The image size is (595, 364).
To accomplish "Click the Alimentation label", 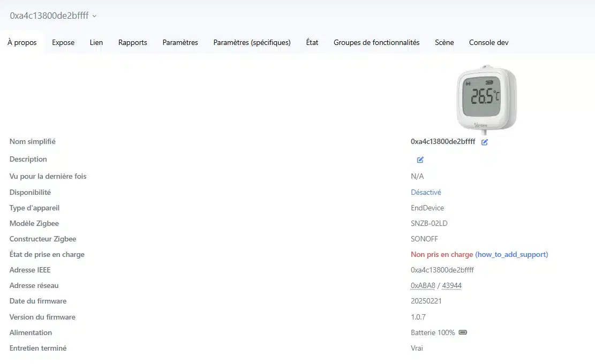I will coord(31,332).
